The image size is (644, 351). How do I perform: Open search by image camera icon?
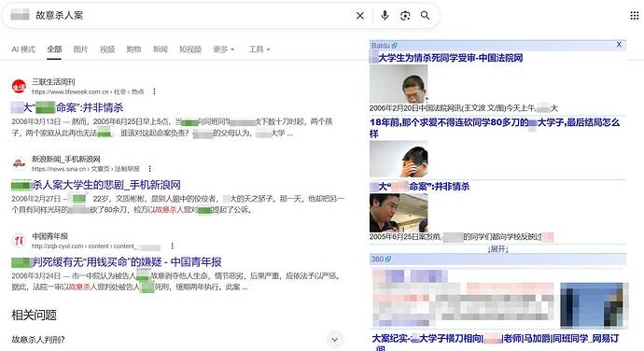click(x=405, y=16)
